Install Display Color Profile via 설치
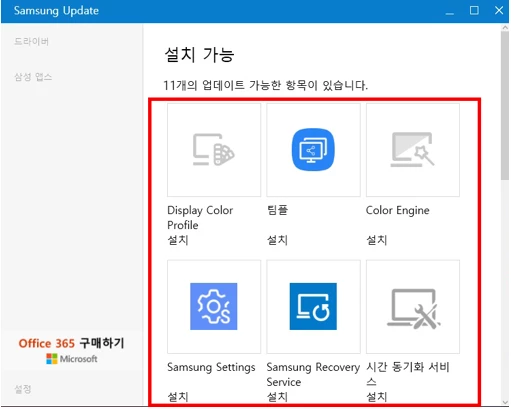 pos(178,240)
